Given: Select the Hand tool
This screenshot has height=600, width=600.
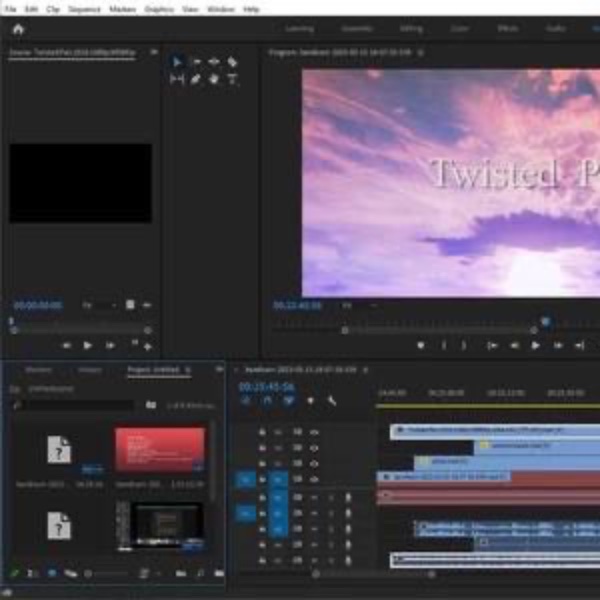Looking at the screenshot, I should pyautogui.click(x=214, y=79).
